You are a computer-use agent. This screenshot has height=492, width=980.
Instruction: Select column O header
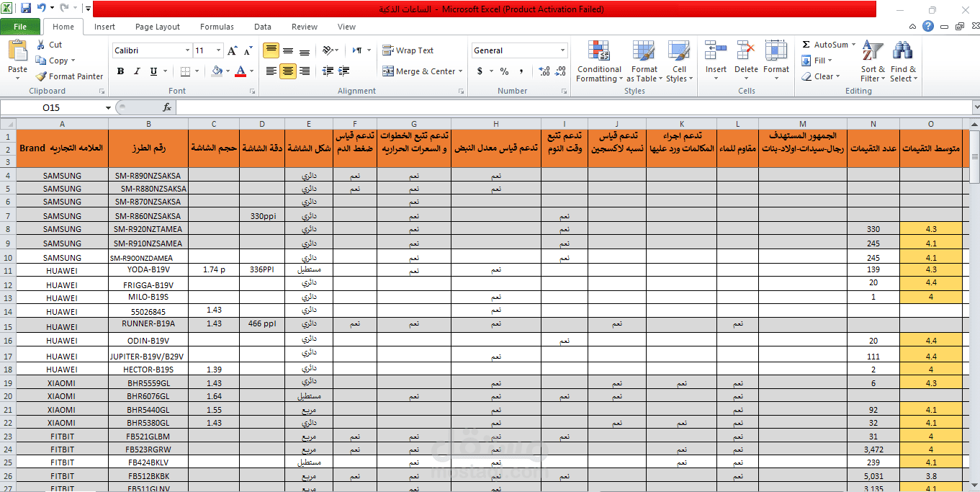[x=930, y=124]
